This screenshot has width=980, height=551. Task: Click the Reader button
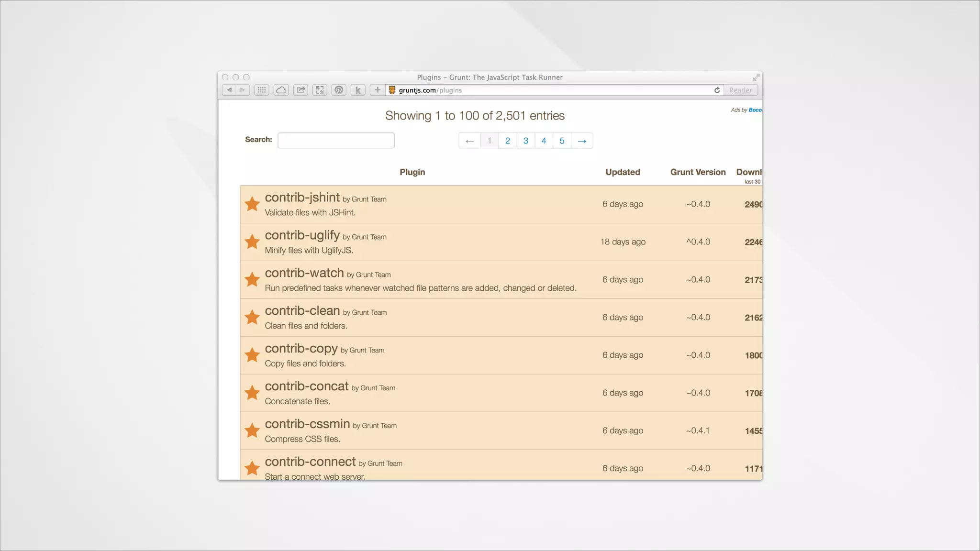point(741,90)
